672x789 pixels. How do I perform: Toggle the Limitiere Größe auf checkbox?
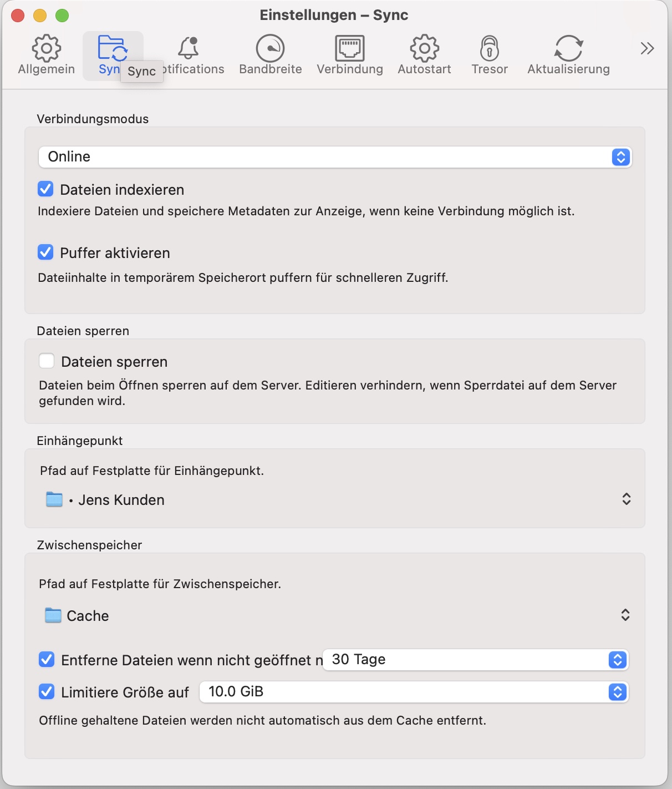[x=47, y=692]
